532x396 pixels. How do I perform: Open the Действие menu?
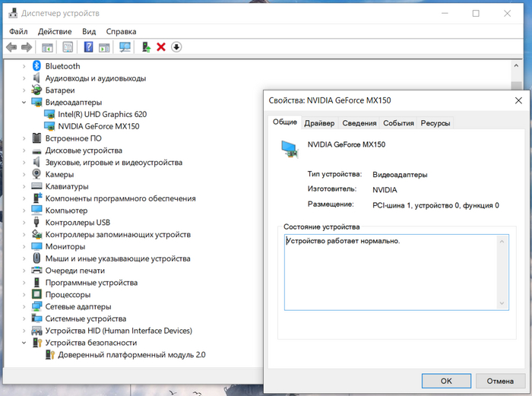(x=55, y=32)
